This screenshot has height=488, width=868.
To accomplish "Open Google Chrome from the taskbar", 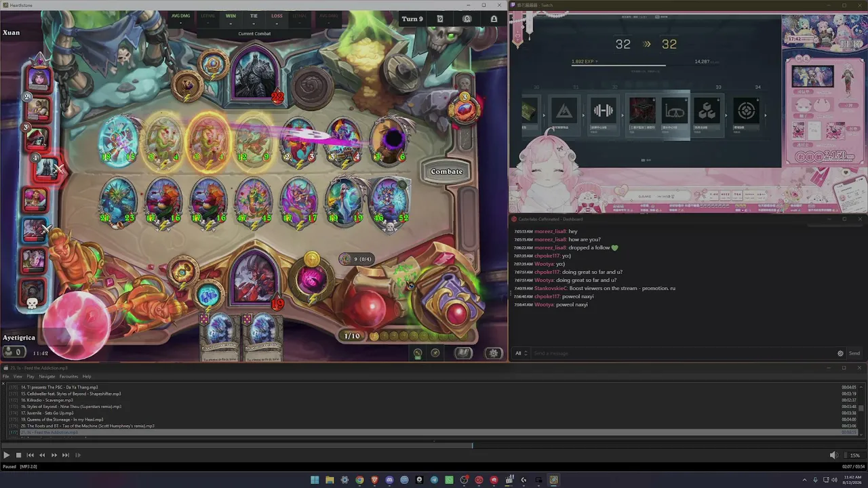I will [x=359, y=480].
